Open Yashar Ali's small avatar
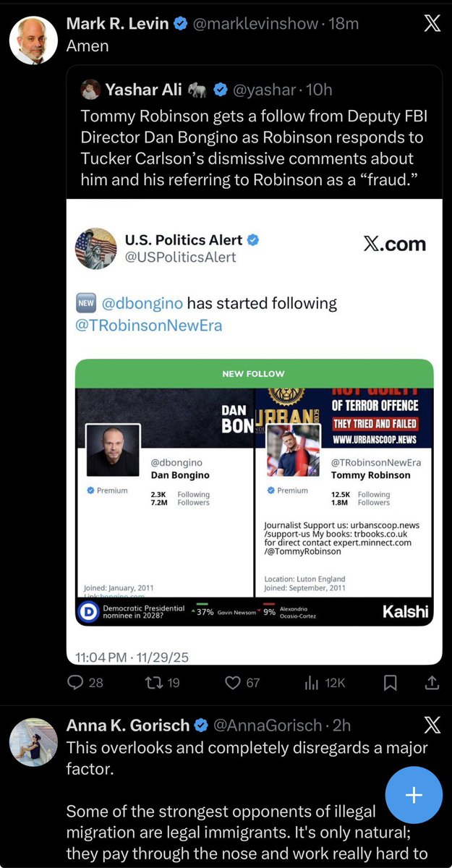This screenshot has width=452, height=868. point(90,90)
